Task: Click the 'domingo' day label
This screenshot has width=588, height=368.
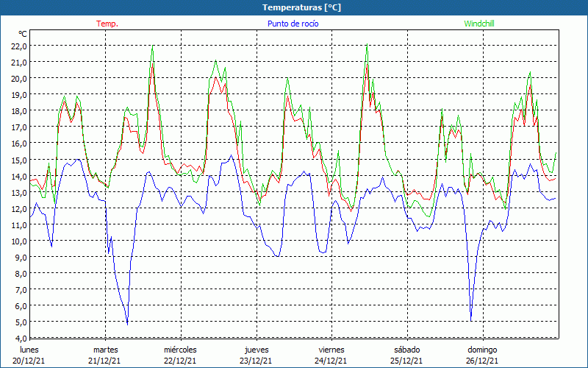Action: [482, 350]
